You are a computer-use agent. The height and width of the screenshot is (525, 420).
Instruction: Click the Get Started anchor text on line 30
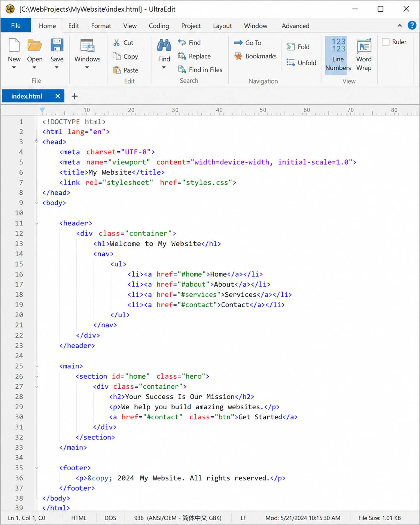[260, 417]
